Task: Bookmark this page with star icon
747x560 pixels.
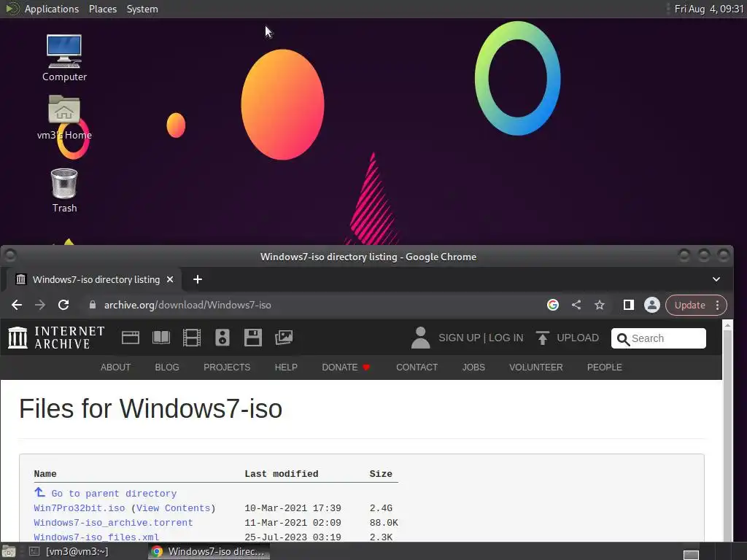Action: click(600, 306)
